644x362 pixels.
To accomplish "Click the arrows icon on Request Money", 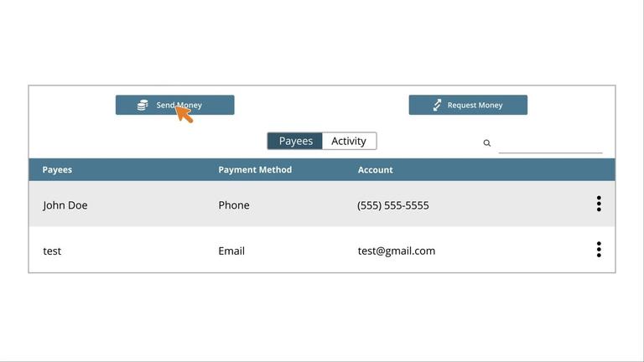I will (437, 105).
